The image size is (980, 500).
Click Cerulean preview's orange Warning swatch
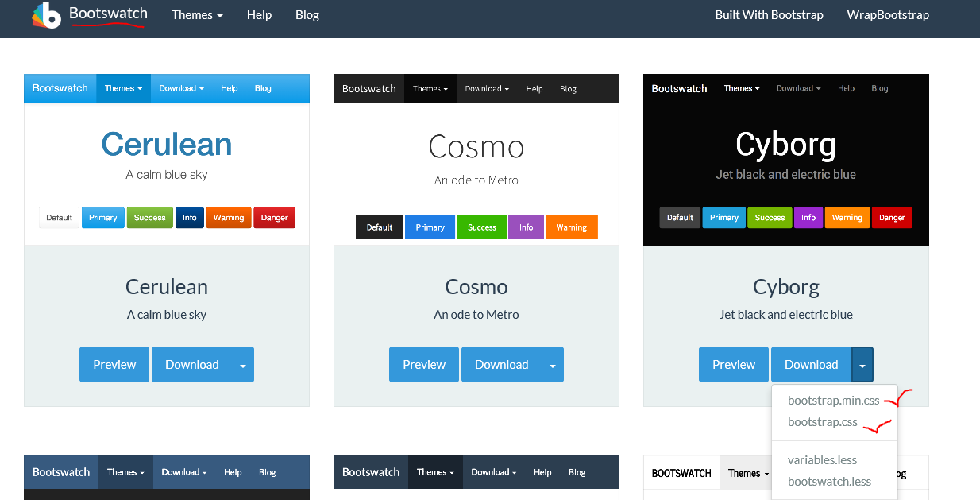pos(229,218)
